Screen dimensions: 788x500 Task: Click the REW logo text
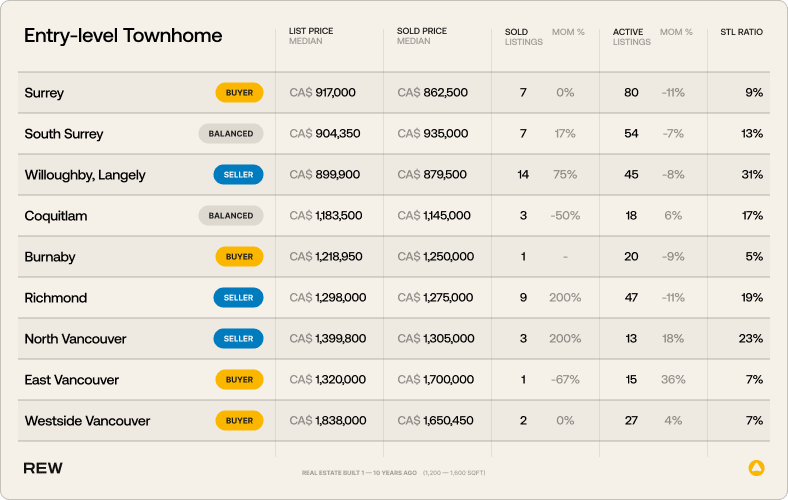point(43,468)
